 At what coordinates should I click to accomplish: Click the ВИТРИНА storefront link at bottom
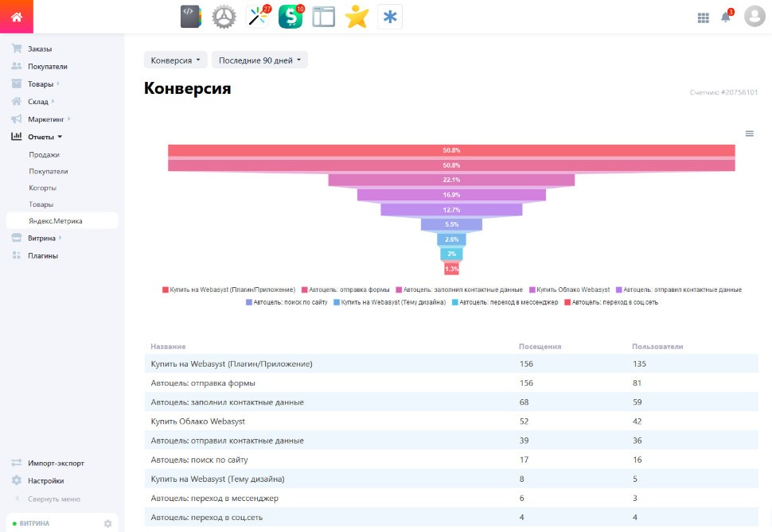34,523
